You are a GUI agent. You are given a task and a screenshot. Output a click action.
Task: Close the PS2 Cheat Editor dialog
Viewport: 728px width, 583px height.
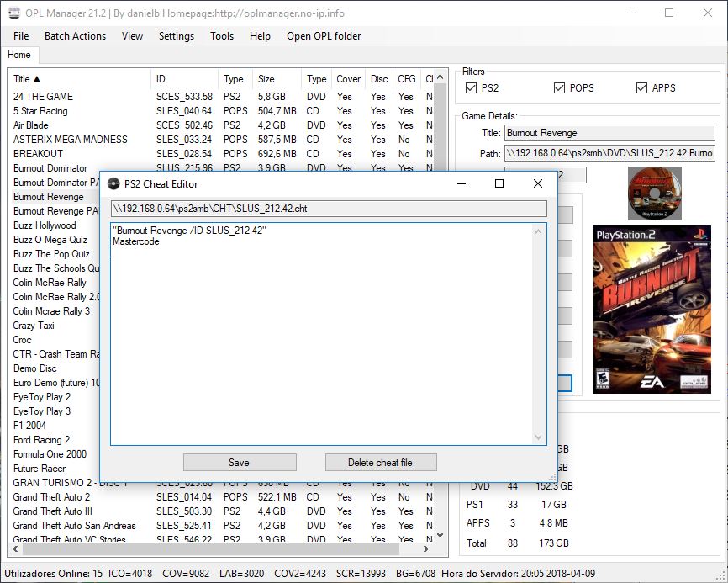(538, 183)
